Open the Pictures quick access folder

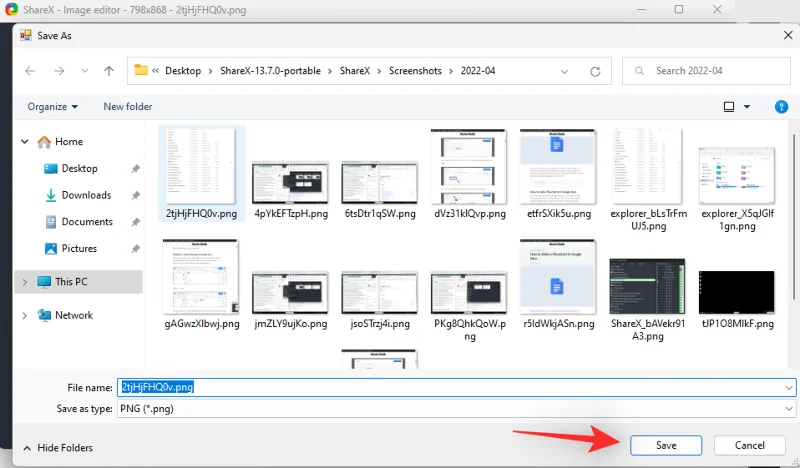[x=79, y=248]
